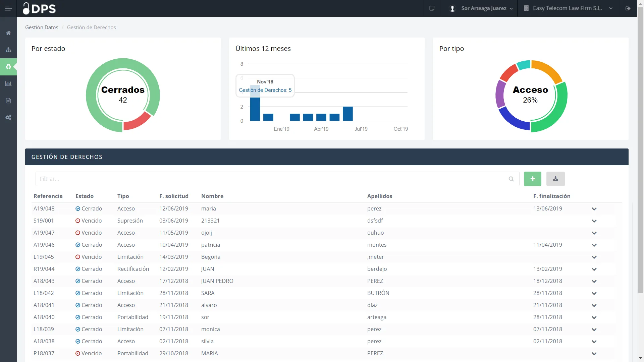The height and width of the screenshot is (362, 644).
Task: Select the Rectificación type cell
Action: pyautogui.click(x=133, y=269)
